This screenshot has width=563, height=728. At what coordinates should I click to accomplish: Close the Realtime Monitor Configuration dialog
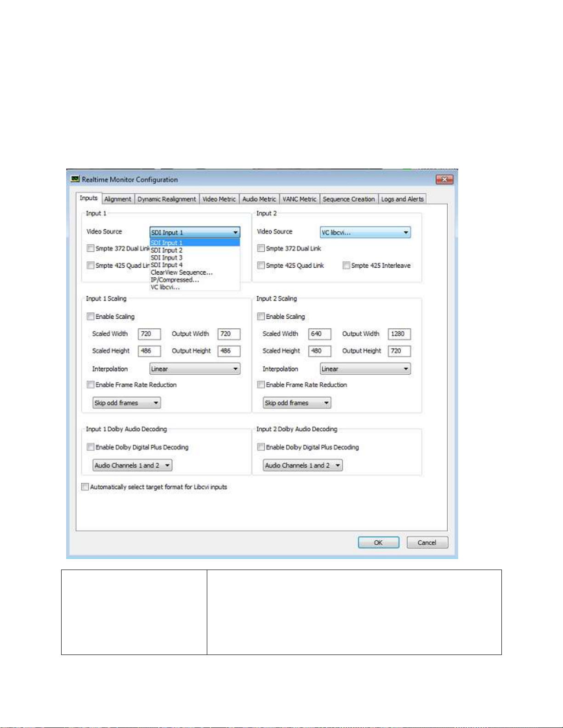click(x=444, y=179)
